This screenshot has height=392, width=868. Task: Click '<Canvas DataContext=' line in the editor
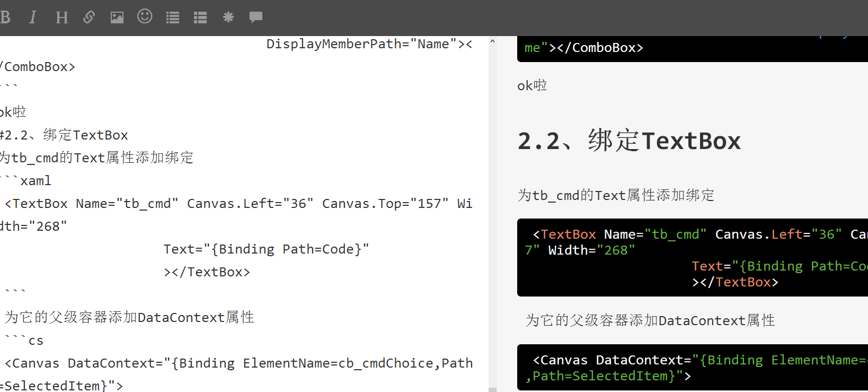click(238, 363)
